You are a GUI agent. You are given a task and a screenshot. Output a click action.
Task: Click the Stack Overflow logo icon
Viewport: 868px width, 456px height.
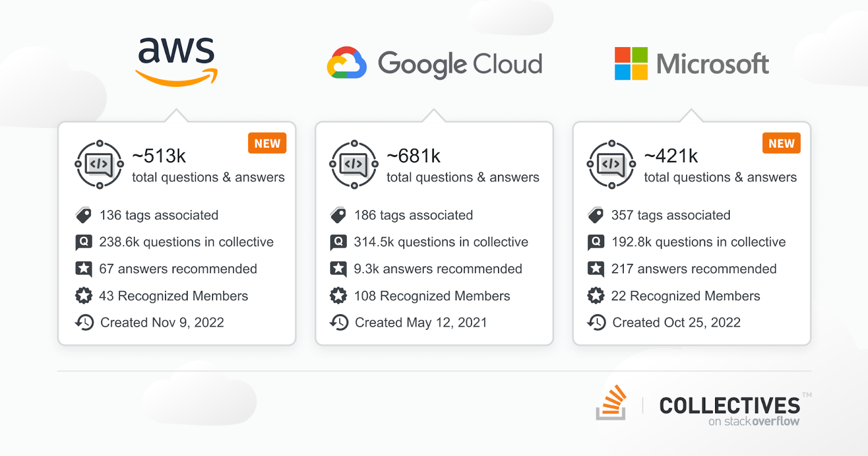611,402
